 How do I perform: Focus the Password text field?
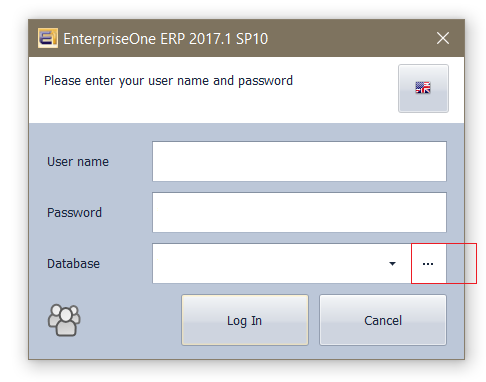[x=299, y=212]
